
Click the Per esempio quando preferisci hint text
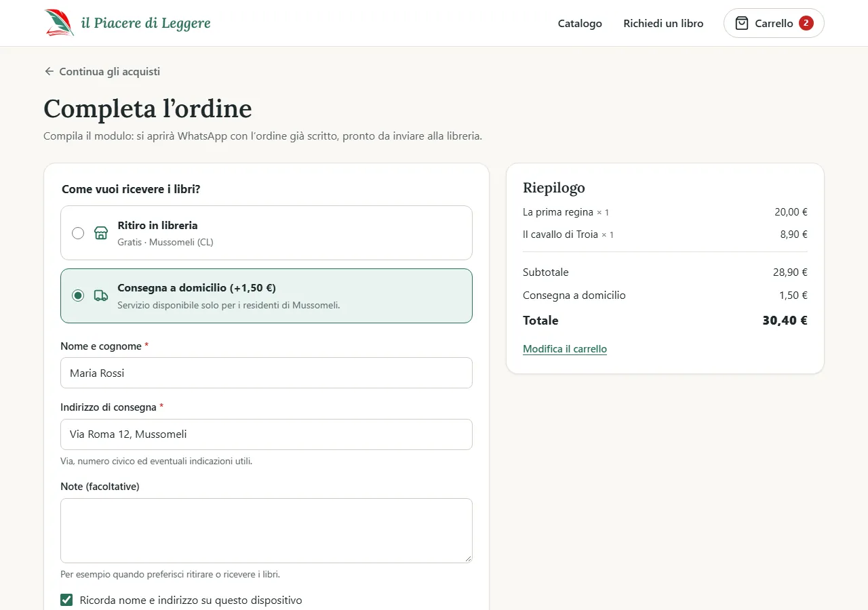click(x=170, y=574)
